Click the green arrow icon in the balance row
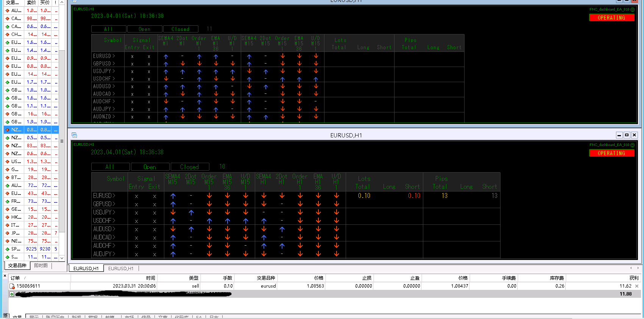644x319 pixels. click(x=12, y=294)
